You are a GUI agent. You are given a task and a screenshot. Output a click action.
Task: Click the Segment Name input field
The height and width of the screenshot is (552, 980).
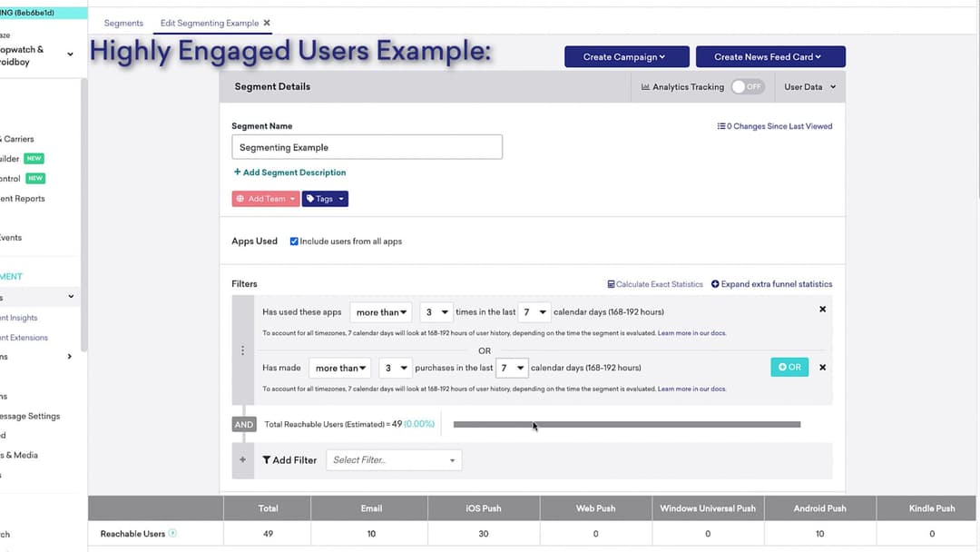367,147
